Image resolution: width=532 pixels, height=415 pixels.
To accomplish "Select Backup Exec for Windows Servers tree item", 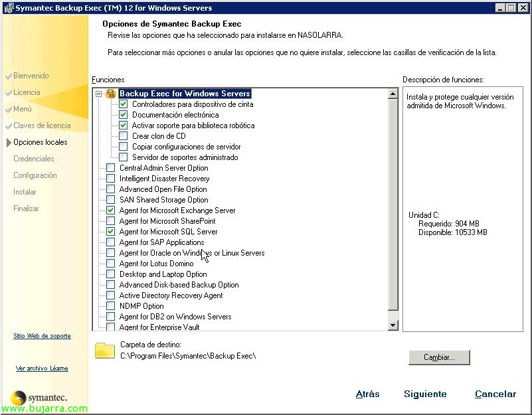I will [x=185, y=94].
